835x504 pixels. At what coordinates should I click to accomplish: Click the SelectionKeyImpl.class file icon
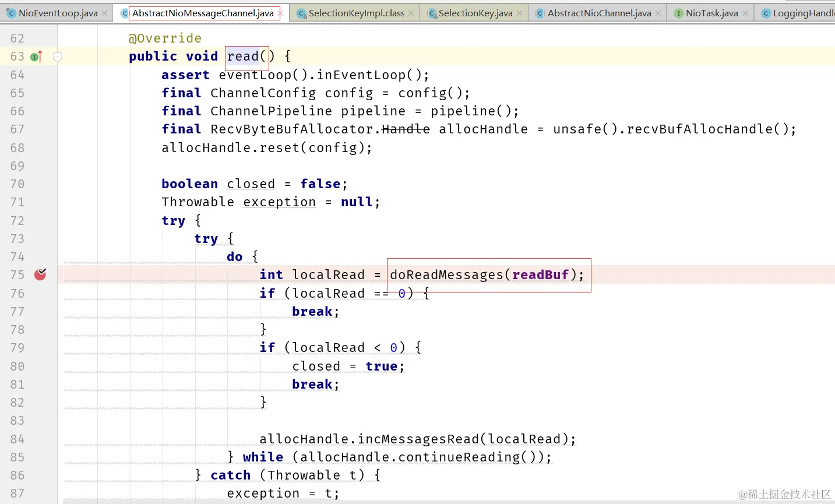[301, 13]
